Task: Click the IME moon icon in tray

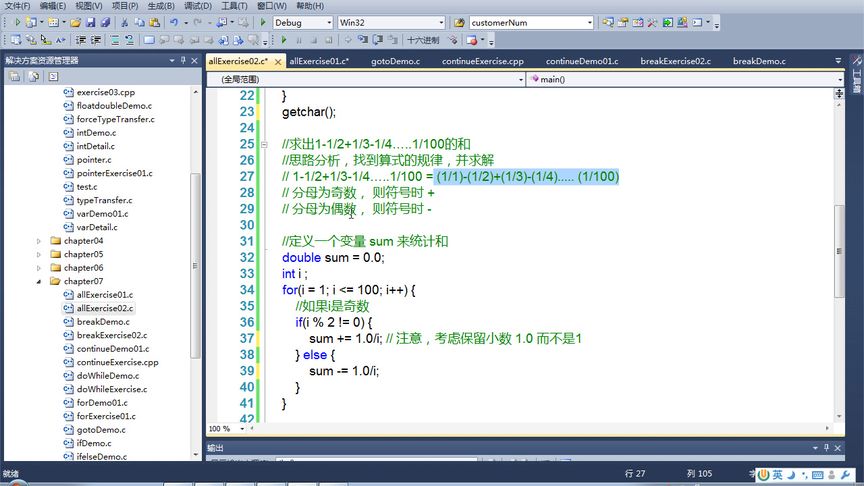Action: 791,474
